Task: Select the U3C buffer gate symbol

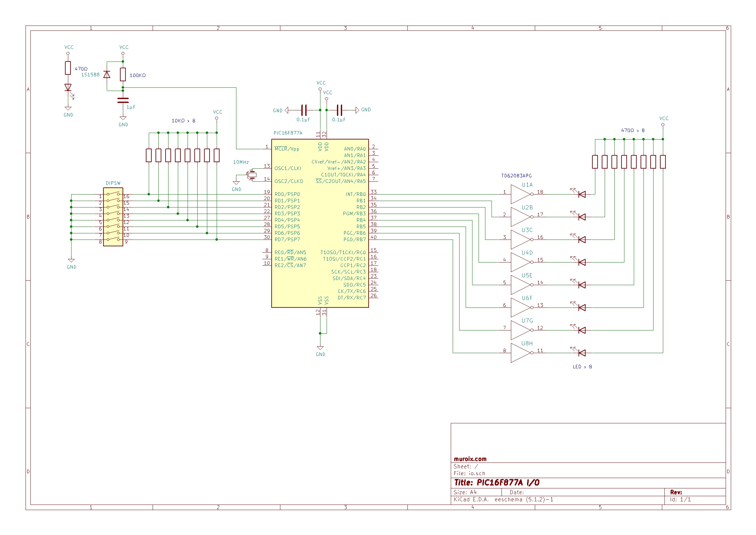Action: (522, 240)
